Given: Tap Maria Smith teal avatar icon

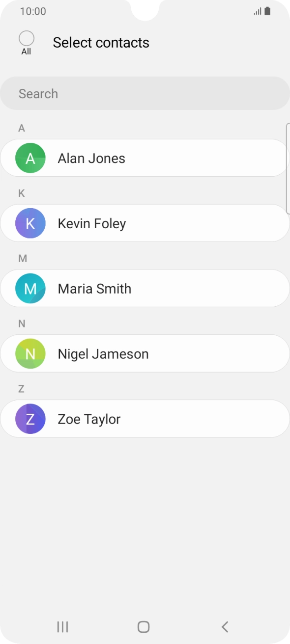Looking at the screenshot, I should click(30, 289).
